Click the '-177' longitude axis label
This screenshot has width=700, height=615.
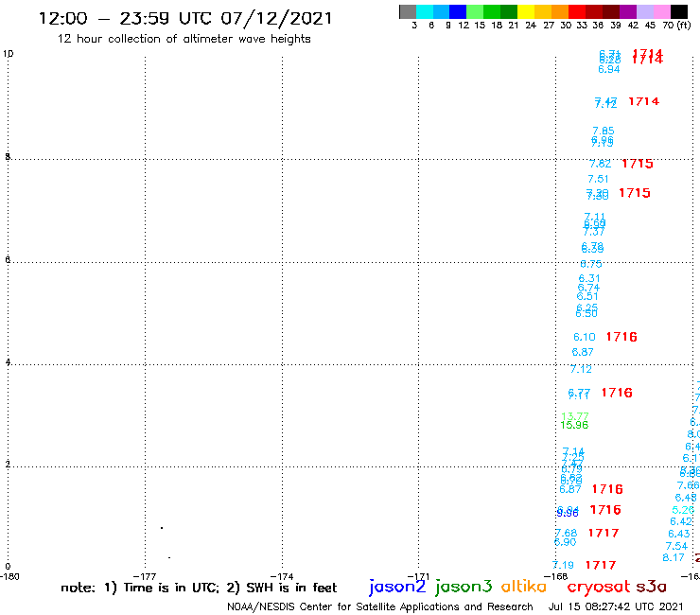pyautogui.click(x=145, y=576)
